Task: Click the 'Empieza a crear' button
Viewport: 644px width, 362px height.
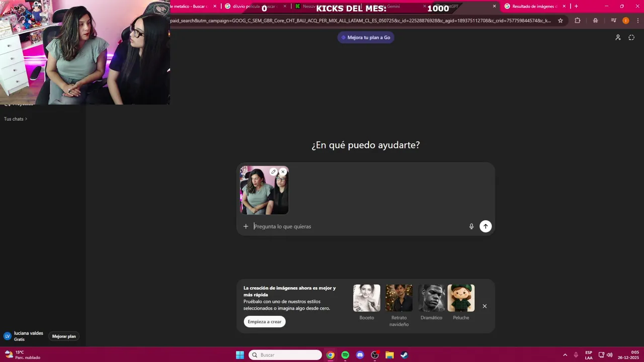Action: click(265, 322)
